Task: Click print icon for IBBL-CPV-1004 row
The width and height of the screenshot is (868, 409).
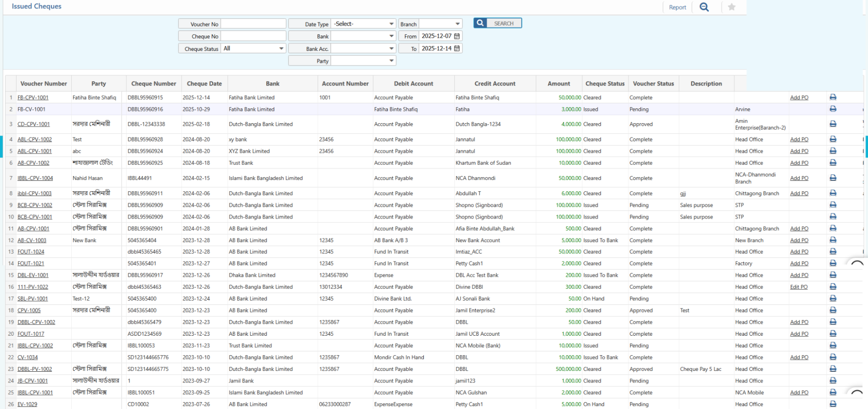Action: point(833,178)
